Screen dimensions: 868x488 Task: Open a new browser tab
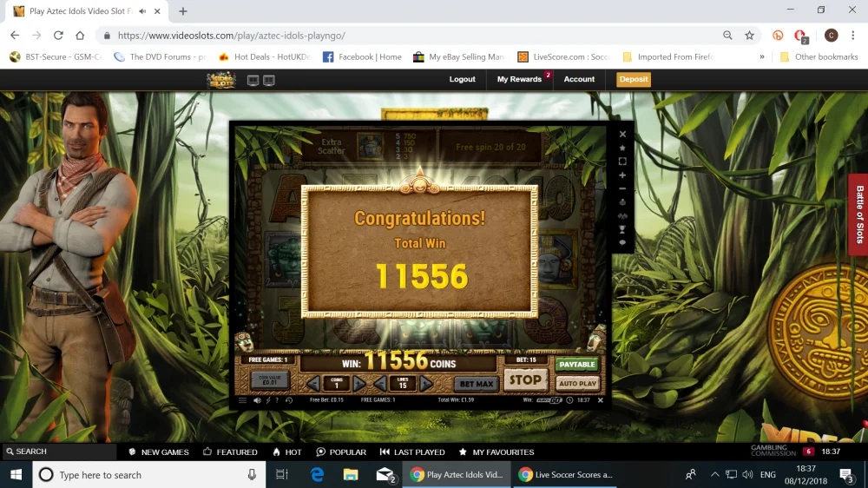pyautogui.click(x=182, y=11)
